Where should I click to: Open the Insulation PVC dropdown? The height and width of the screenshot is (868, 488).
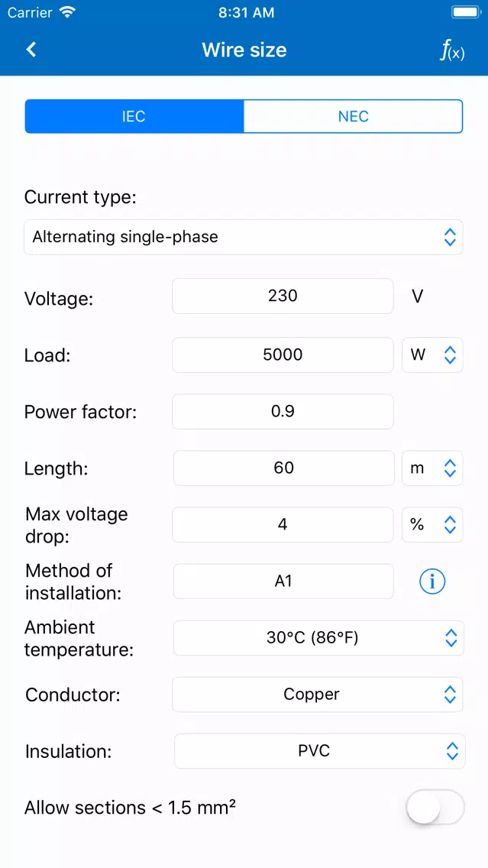tap(320, 751)
